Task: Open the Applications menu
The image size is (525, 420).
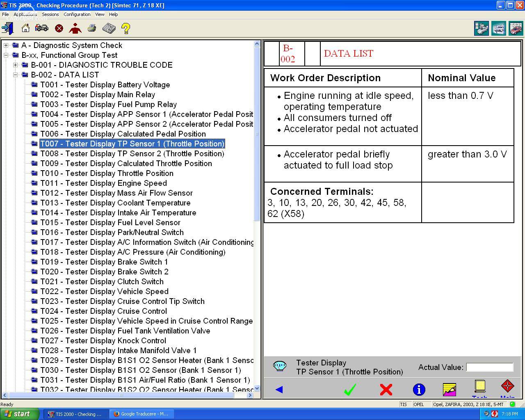Action: [x=25, y=14]
